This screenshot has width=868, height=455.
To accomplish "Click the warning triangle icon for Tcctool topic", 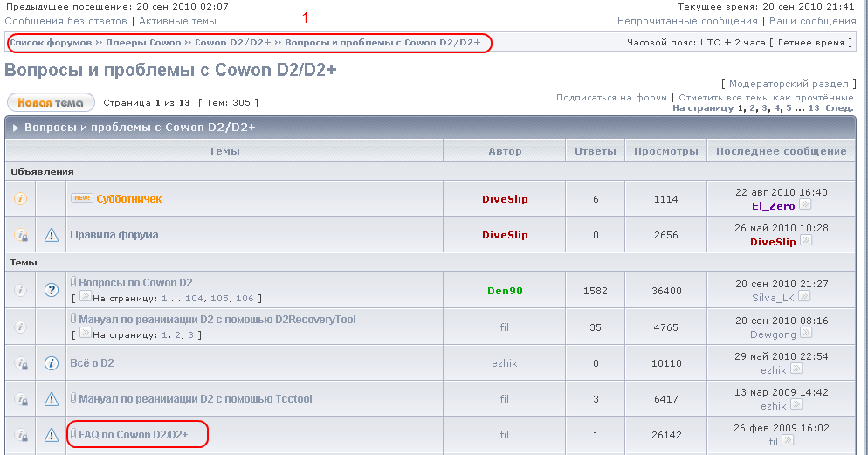I will tap(51, 398).
